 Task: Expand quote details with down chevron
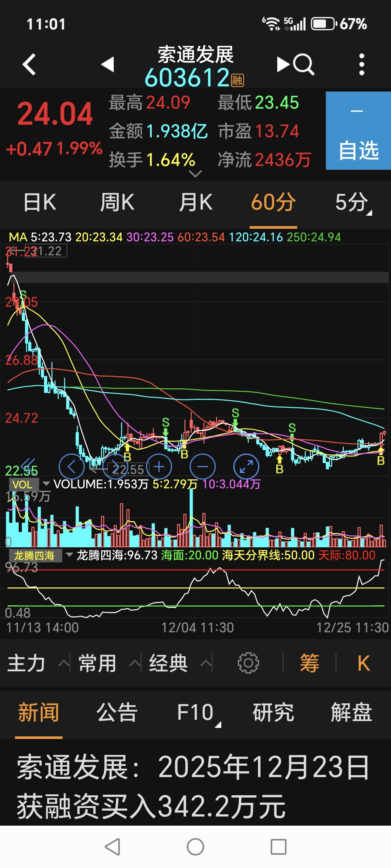195,174
